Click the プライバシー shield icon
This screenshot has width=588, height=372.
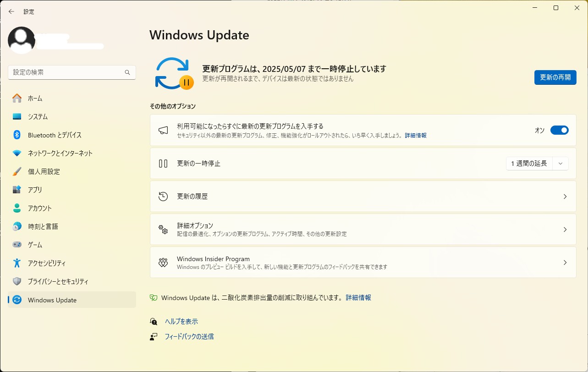point(17,281)
